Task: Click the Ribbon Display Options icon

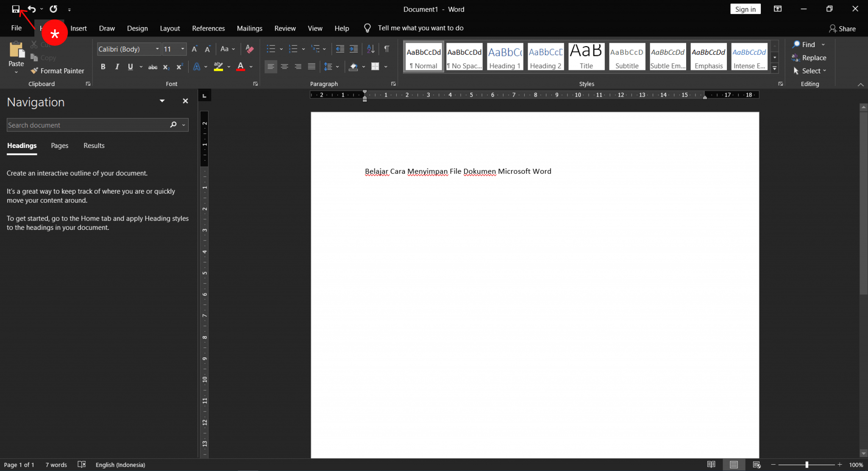Action: coord(777,9)
